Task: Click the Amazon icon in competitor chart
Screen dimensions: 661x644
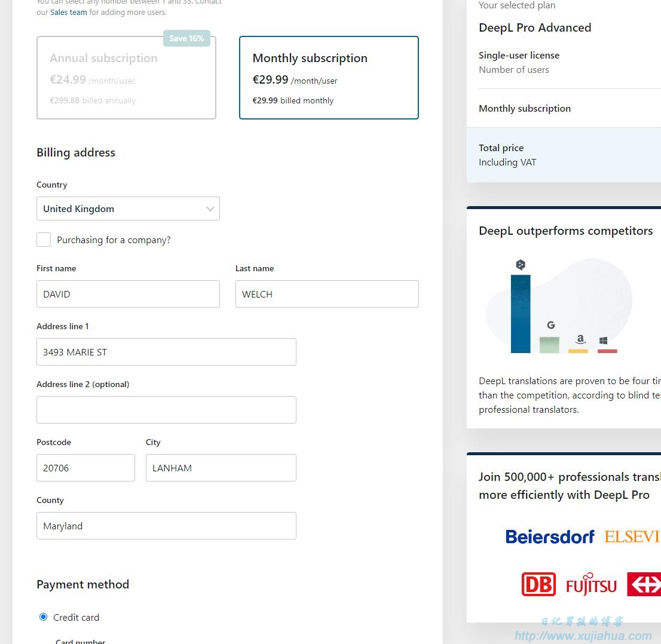Action: (580, 339)
